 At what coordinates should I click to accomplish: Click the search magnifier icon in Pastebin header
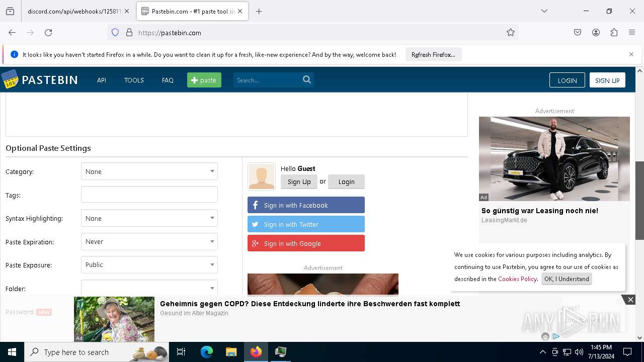tap(307, 79)
